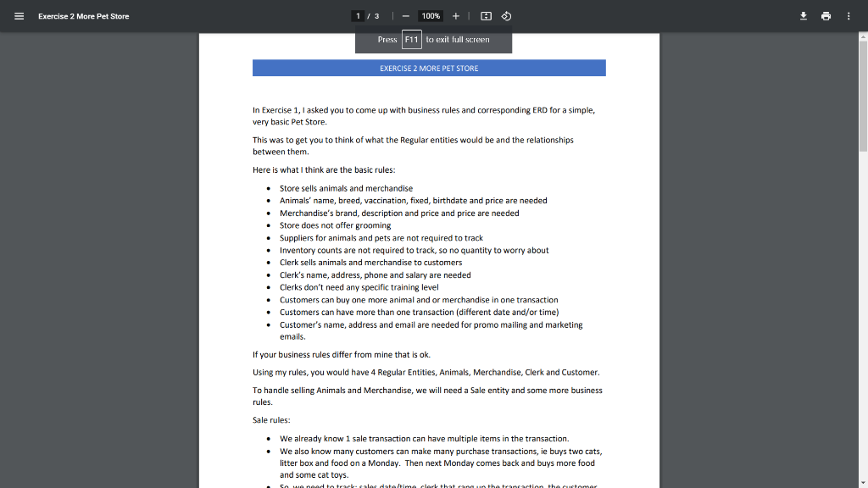The image size is (868, 488).
Task: Click 'Customer's name, address and email' bullet
Action: [431, 330]
